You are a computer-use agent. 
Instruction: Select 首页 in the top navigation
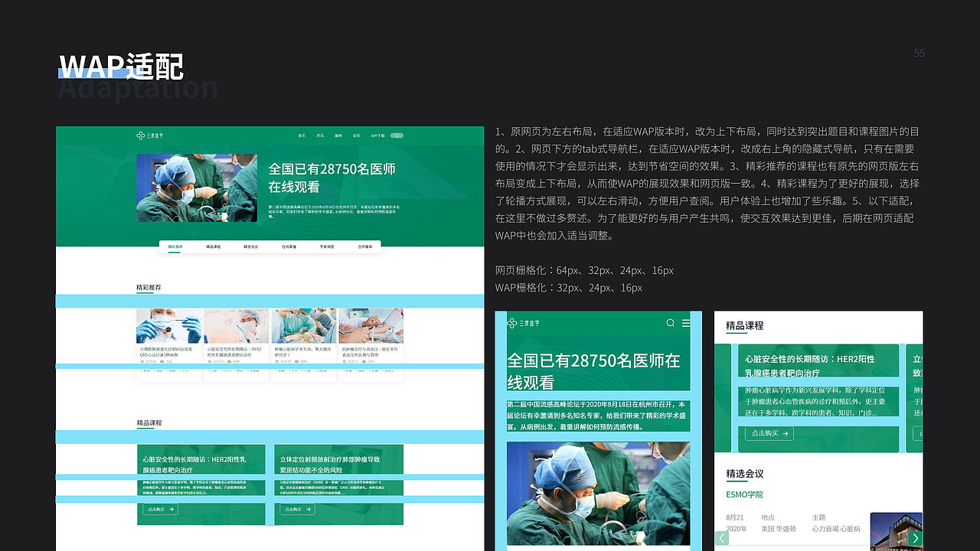(x=302, y=135)
